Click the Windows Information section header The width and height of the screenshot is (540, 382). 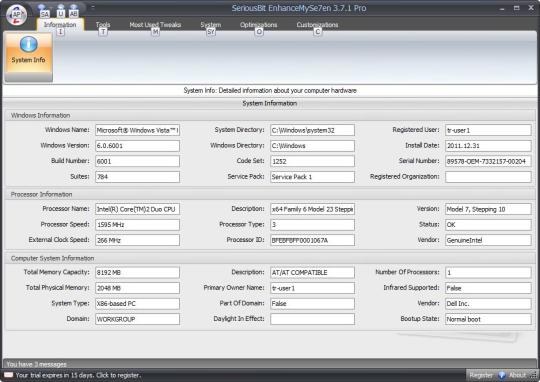(40, 115)
